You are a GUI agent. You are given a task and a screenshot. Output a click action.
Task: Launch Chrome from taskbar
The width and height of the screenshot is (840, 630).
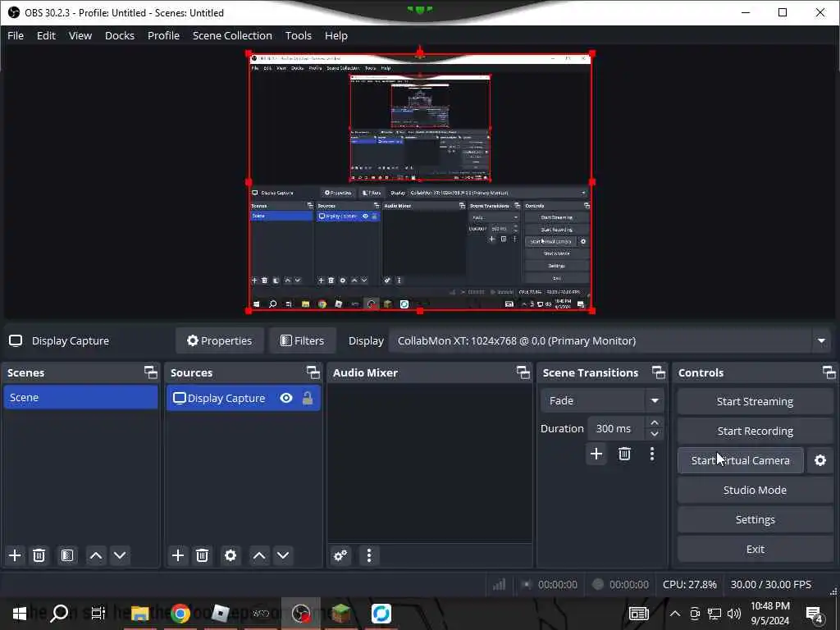coord(180,614)
